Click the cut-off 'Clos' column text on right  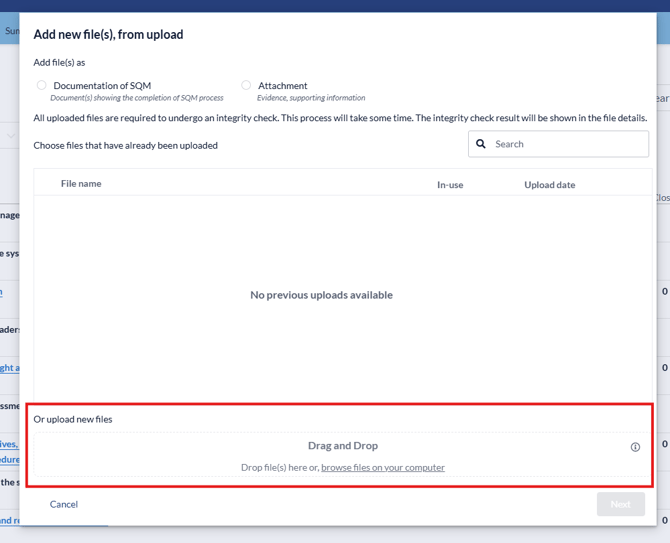[662, 198]
